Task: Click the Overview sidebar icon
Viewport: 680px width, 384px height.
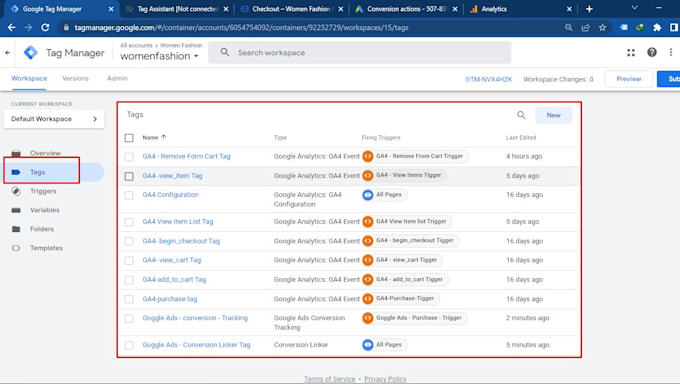Action: pos(16,153)
